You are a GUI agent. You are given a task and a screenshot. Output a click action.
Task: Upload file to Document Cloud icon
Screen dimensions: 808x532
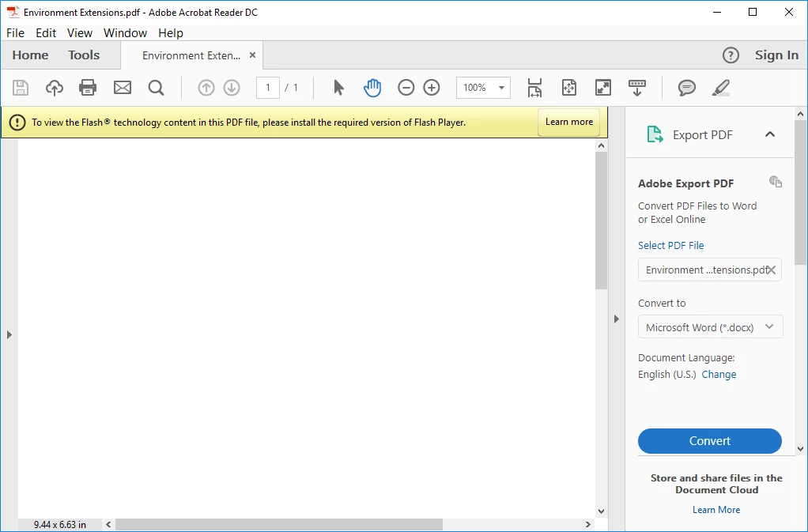(54, 88)
